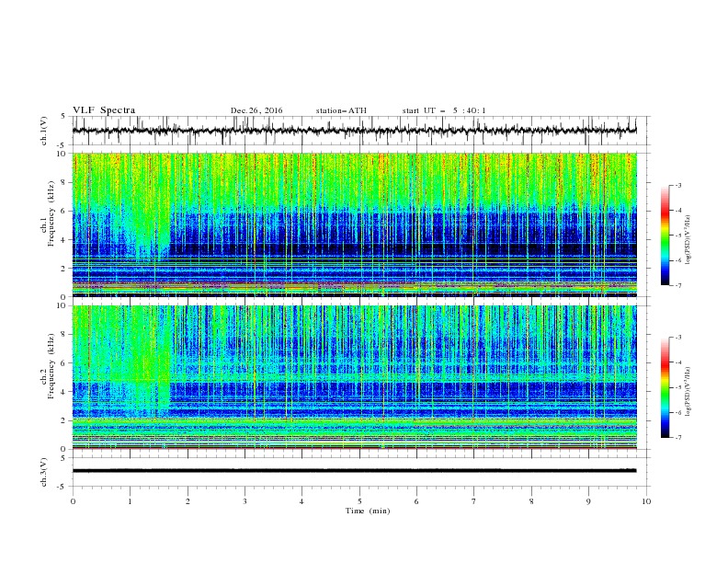Click the time axis tick label "1"
728x563 pixels.
pyautogui.click(x=130, y=501)
